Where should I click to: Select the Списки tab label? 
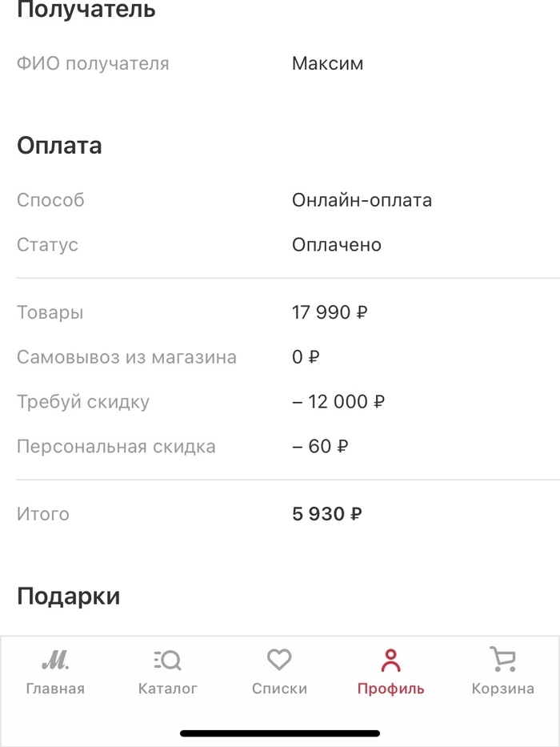pyautogui.click(x=279, y=689)
